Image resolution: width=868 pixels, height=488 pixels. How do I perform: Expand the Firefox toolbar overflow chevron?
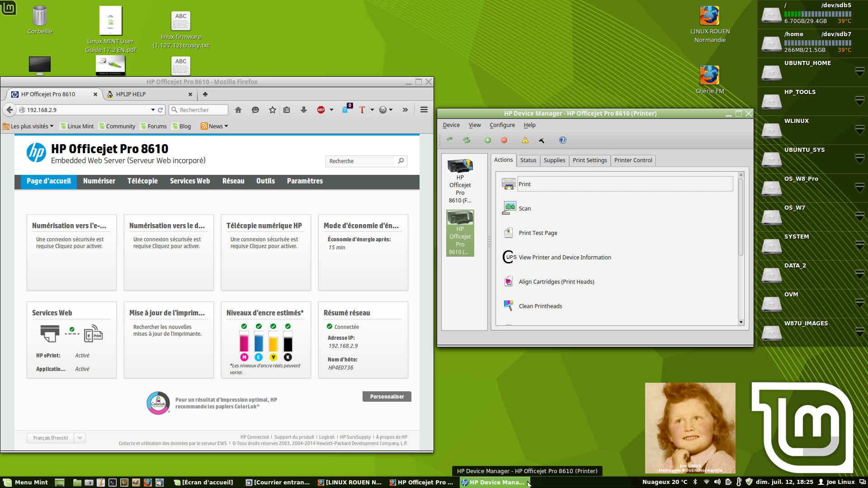405,110
